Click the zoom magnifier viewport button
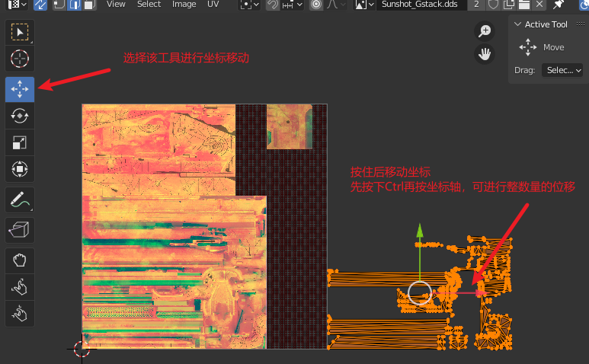Viewport: 589px width, 364px height. [484, 31]
